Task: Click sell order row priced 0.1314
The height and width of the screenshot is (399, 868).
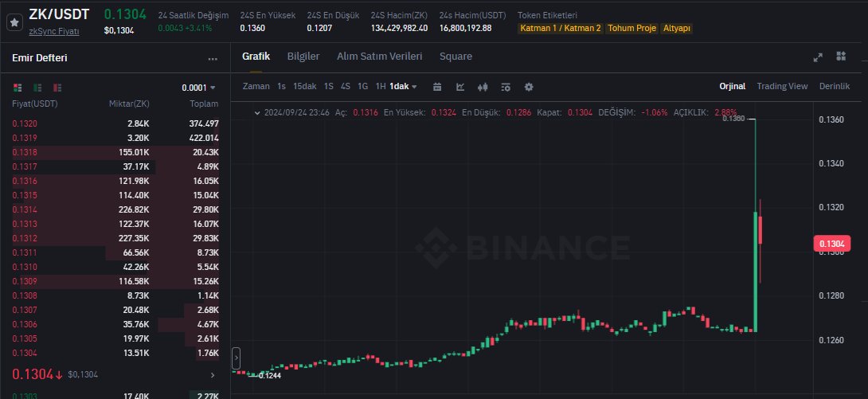Action: click(x=115, y=209)
